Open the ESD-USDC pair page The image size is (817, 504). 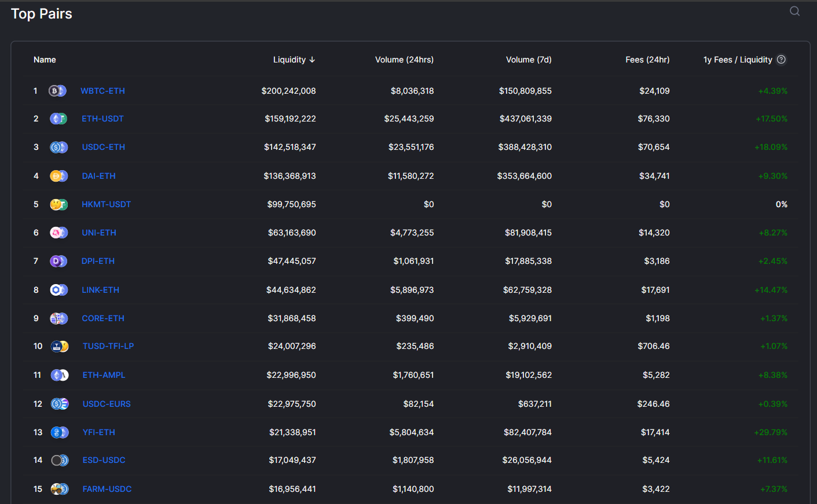(104, 460)
